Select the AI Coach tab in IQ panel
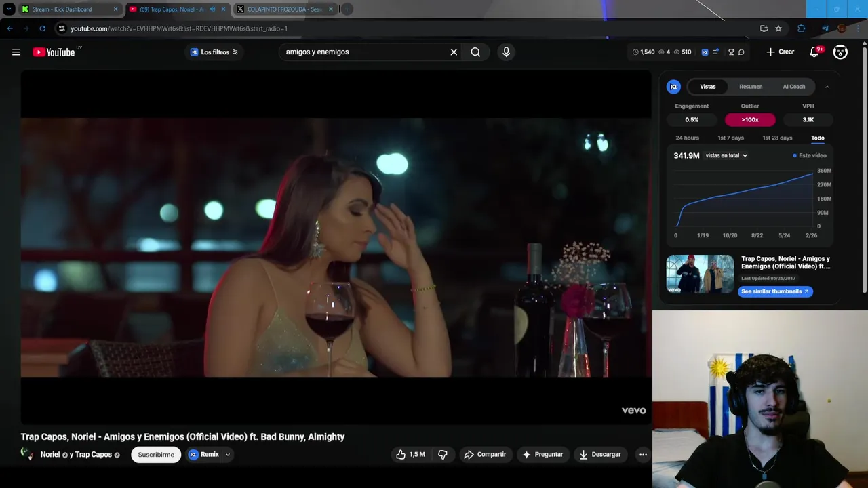Image resolution: width=868 pixels, height=488 pixels. coord(794,87)
